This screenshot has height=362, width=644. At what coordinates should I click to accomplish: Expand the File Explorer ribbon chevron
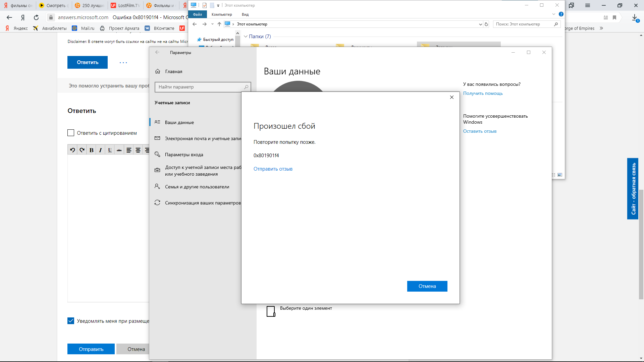(x=553, y=14)
